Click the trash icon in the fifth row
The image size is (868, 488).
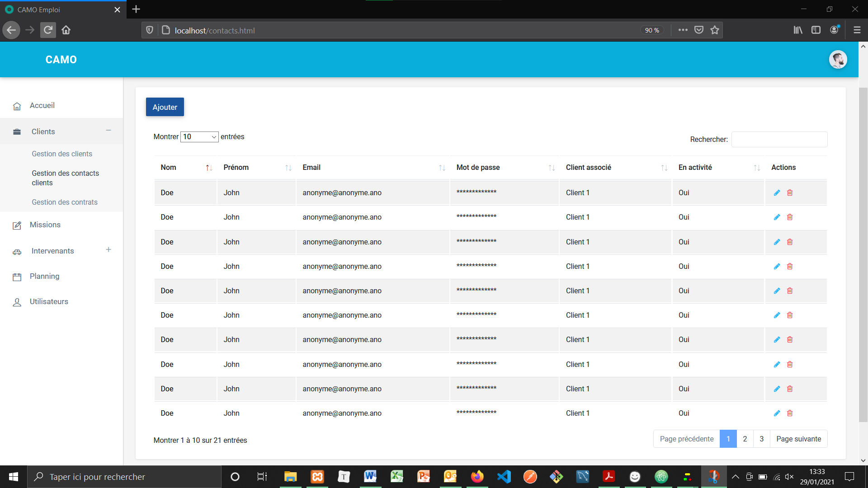(790, 291)
